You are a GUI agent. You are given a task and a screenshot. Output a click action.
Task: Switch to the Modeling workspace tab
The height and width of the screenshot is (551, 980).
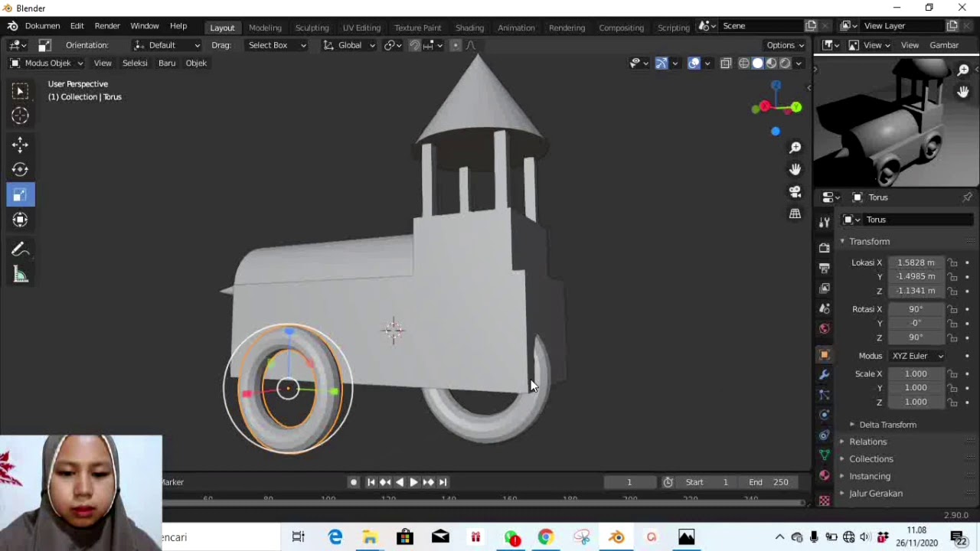click(265, 28)
